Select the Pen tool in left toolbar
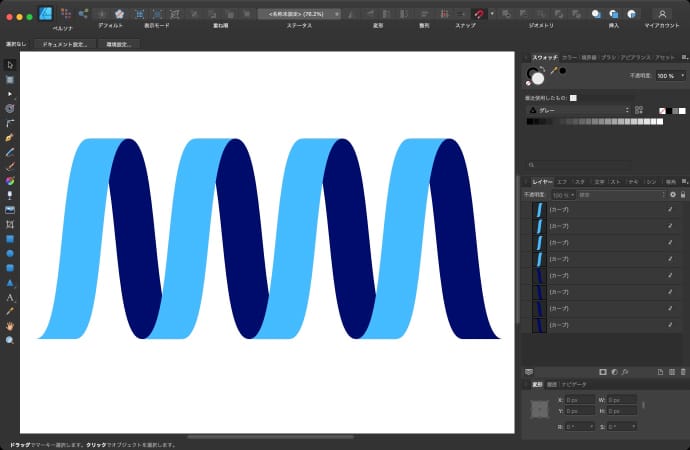The image size is (690, 450). tap(10, 136)
